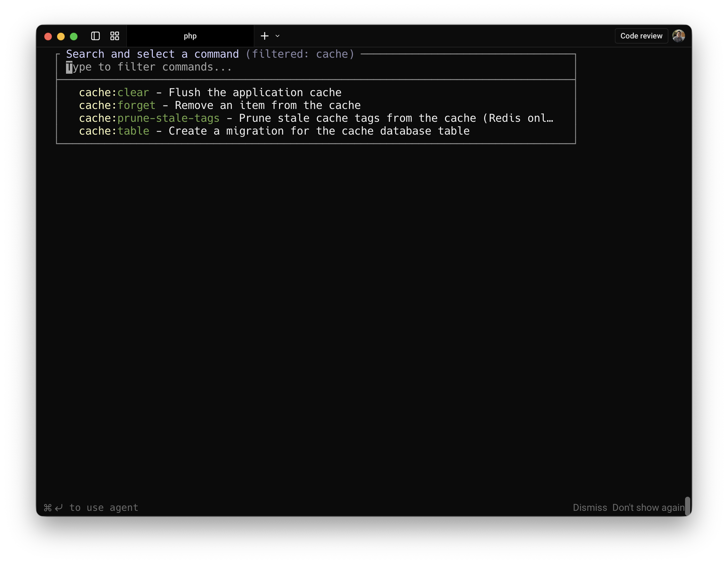Open the user profile avatar
This screenshot has width=728, height=564.
coord(678,36)
